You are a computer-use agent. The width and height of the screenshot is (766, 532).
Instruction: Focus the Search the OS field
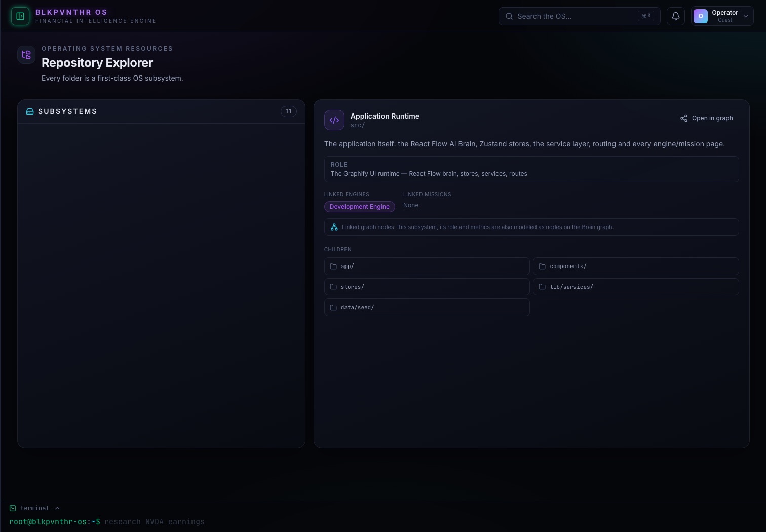(580, 16)
